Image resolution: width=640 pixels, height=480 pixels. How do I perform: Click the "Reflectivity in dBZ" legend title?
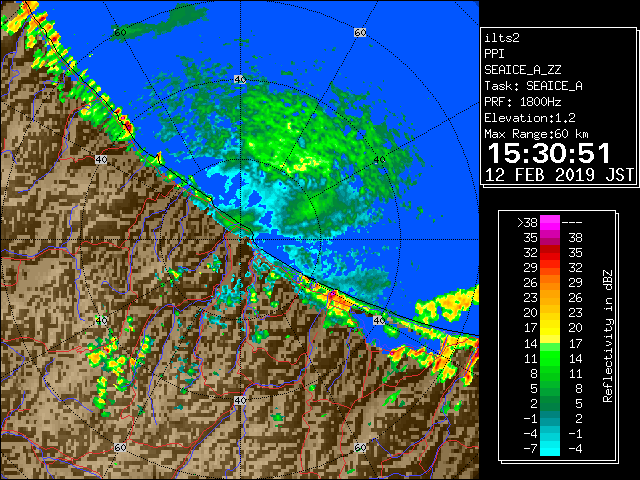pyautogui.click(x=608, y=336)
